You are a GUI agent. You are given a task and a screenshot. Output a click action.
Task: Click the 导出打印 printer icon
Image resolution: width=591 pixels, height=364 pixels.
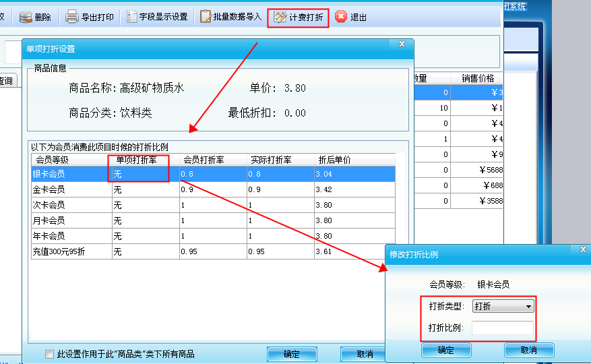tap(71, 17)
